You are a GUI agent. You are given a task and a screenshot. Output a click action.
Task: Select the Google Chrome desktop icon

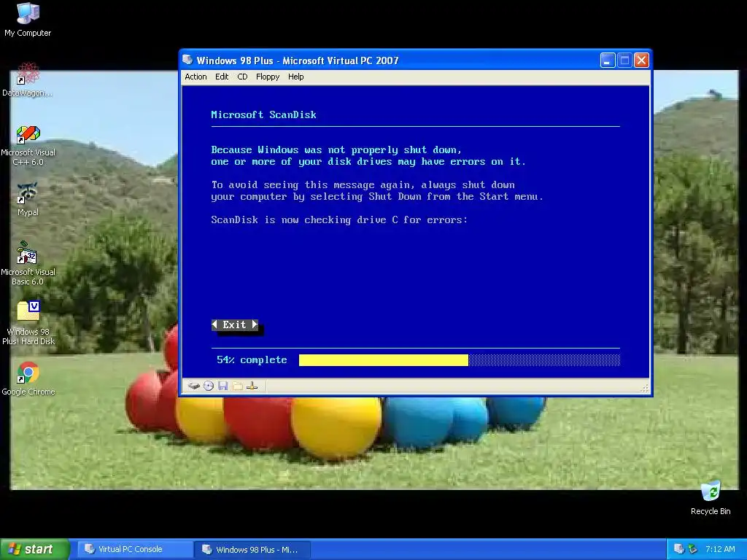(x=28, y=379)
